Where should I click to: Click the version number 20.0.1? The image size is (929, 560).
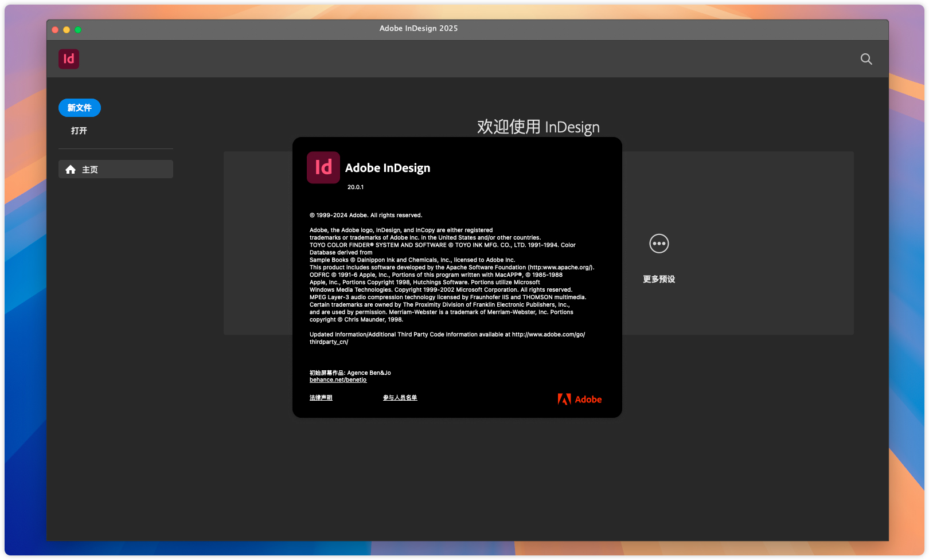356,187
